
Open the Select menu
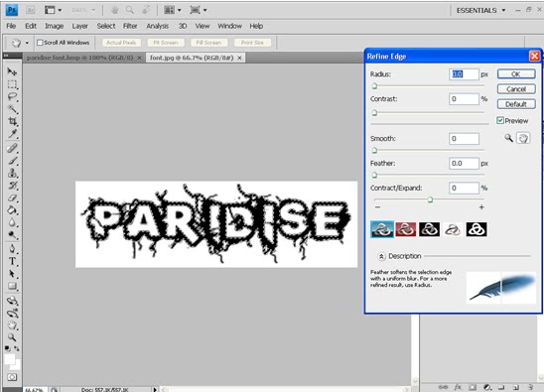coord(106,26)
